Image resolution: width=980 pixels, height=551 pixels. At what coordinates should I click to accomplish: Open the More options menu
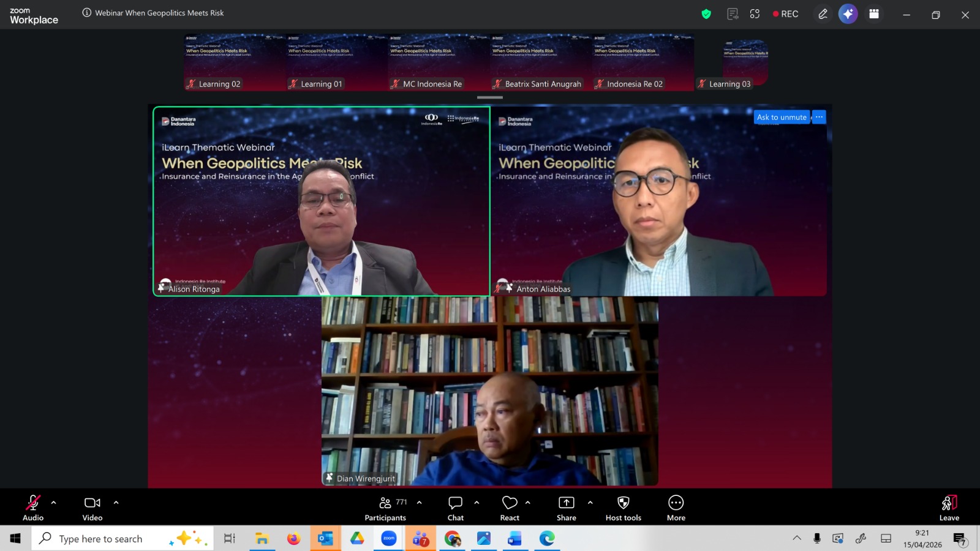[676, 508]
